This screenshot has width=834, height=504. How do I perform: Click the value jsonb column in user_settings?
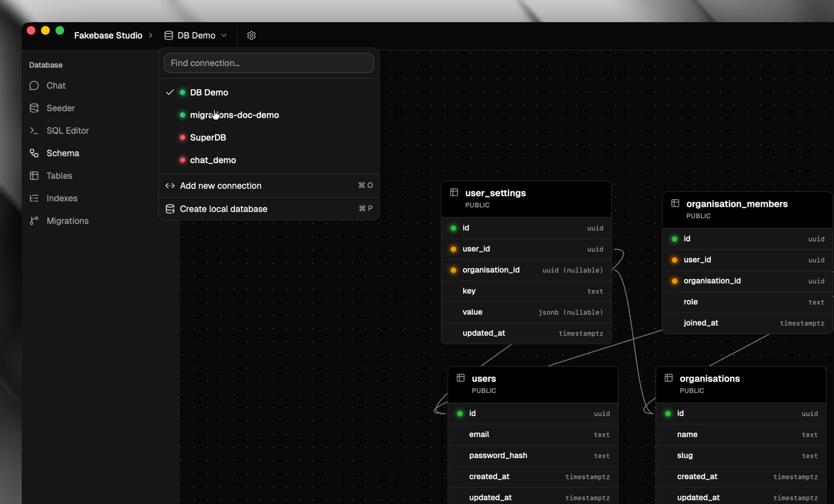(526, 312)
